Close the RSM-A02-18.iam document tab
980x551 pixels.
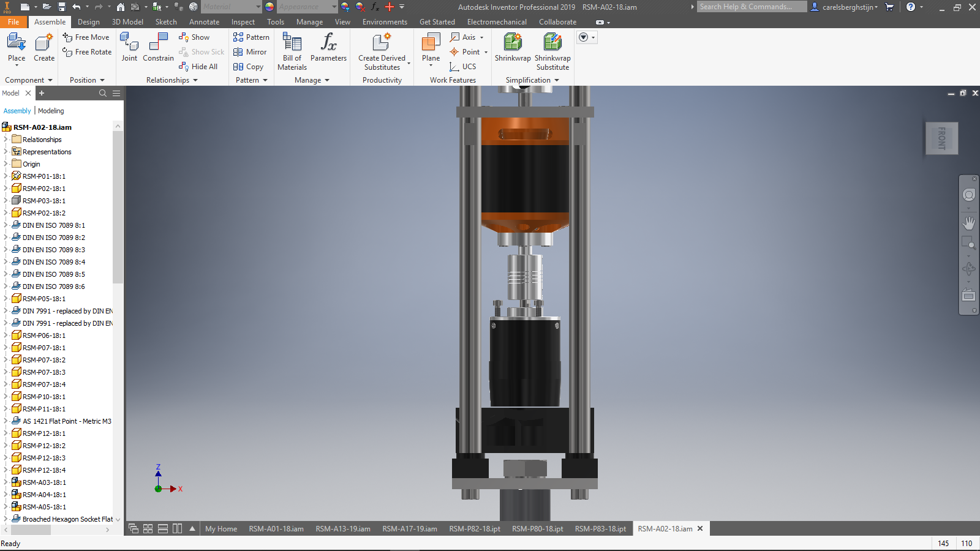(700, 528)
